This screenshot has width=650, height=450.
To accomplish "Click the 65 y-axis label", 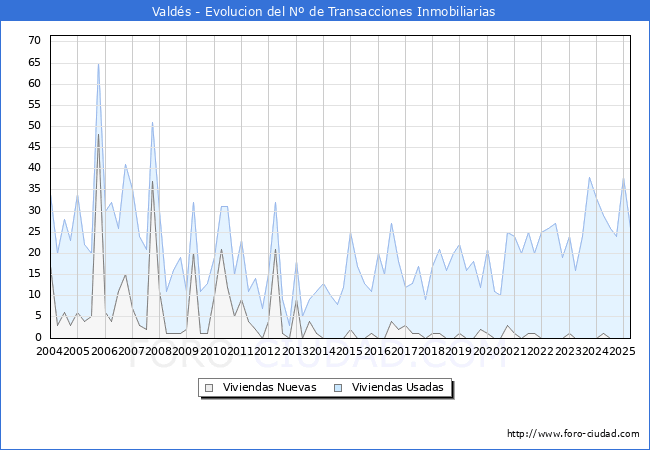I will coord(34,63).
